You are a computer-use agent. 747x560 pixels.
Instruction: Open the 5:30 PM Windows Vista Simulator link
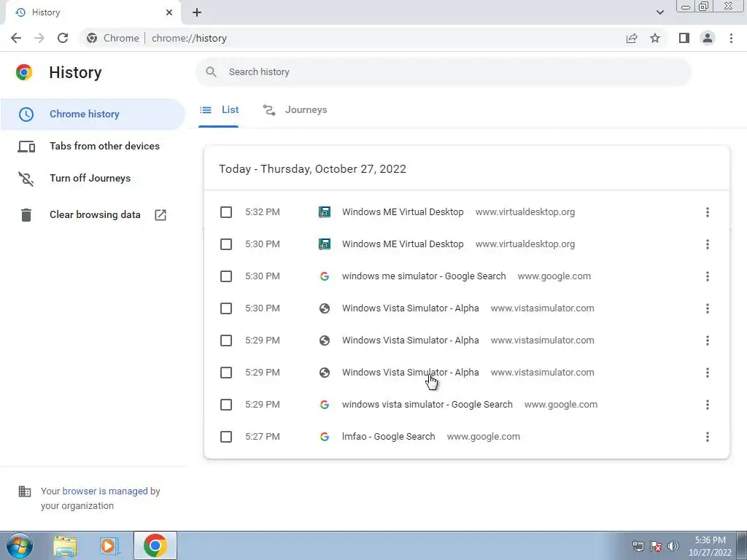[x=410, y=308]
